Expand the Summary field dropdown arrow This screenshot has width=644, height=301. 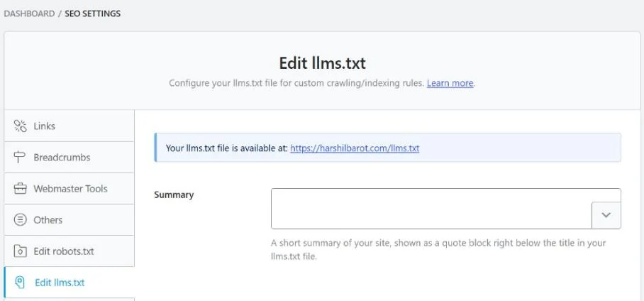(x=606, y=215)
